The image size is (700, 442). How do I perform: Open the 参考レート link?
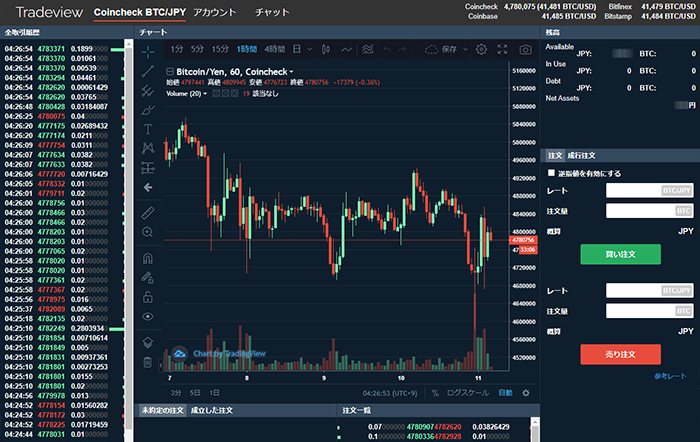[x=670, y=376]
